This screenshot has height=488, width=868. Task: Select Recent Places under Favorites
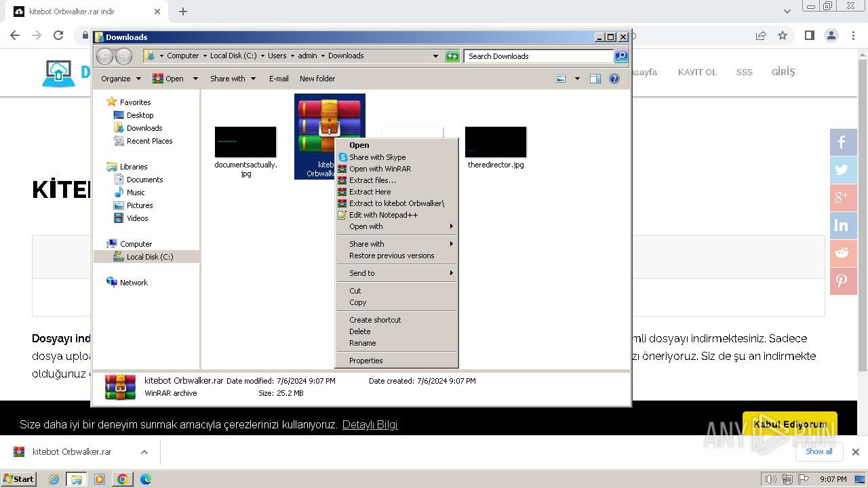pos(149,141)
